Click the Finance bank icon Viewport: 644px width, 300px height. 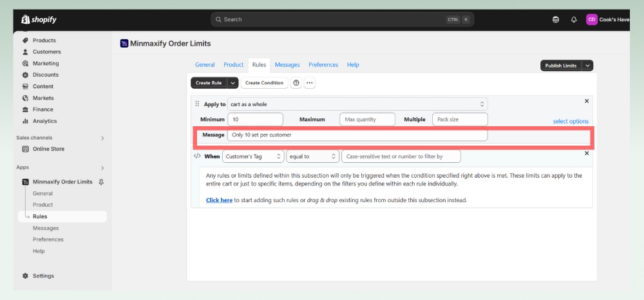tap(25, 109)
